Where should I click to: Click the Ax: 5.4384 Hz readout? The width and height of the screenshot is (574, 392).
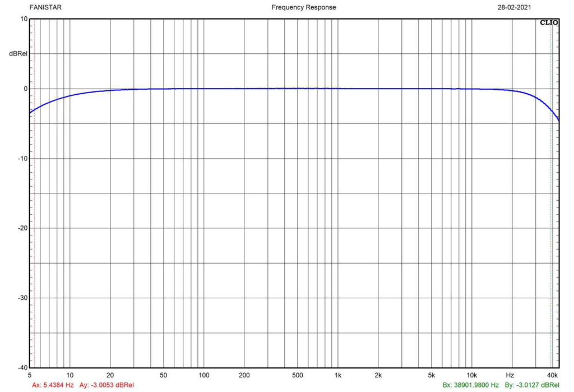[53, 385]
